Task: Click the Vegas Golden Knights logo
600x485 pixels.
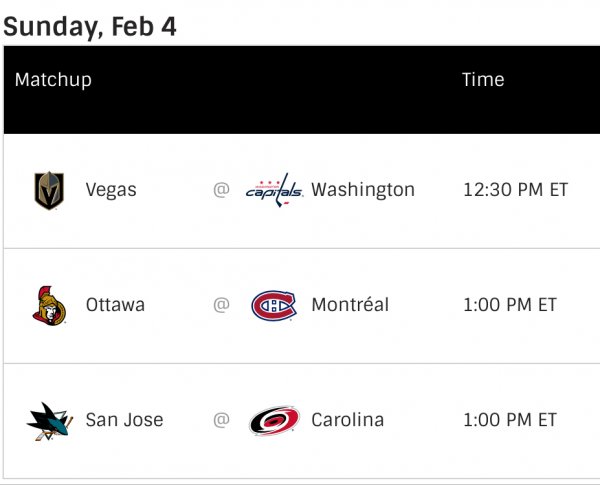Action: pyautogui.click(x=48, y=190)
